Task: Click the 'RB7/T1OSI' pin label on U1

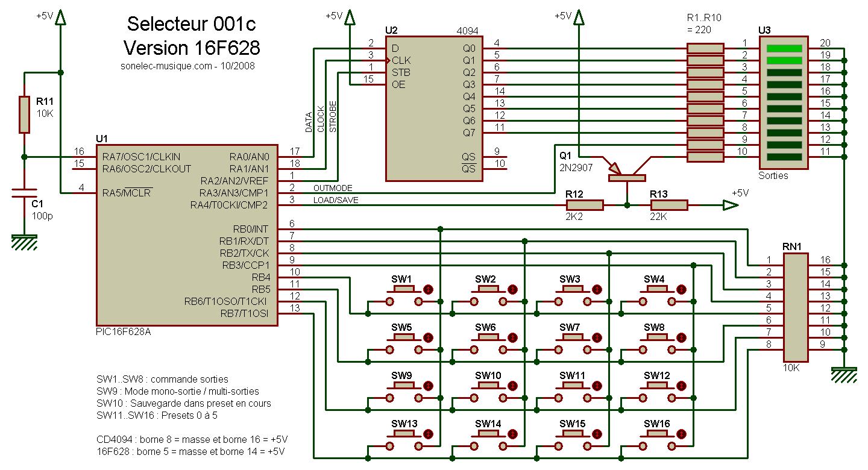Action: pyautogui.click(x=244, y=313)
